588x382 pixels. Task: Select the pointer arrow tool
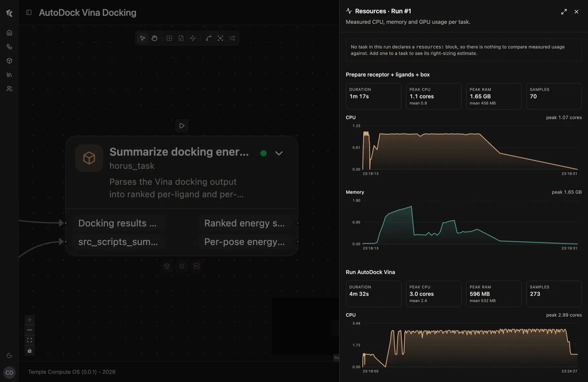tap(142, 38)
